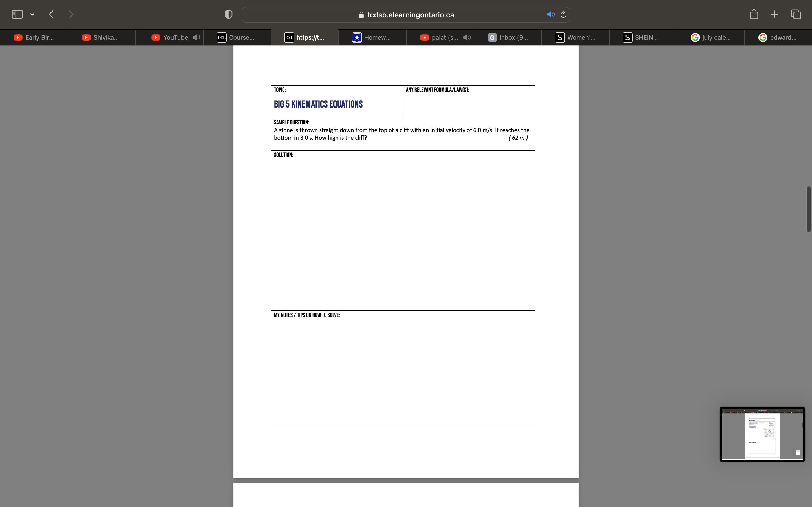Mute audio on the YouTube tab
The width and height of the screenshot is (812, 507).
coord(196,37)
